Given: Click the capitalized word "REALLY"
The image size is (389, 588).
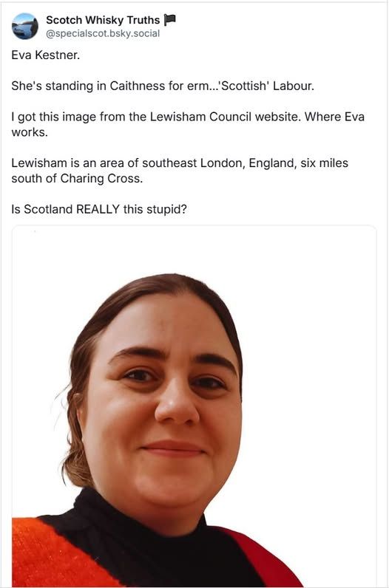Looking at the screenshot, I should (98, 209).
